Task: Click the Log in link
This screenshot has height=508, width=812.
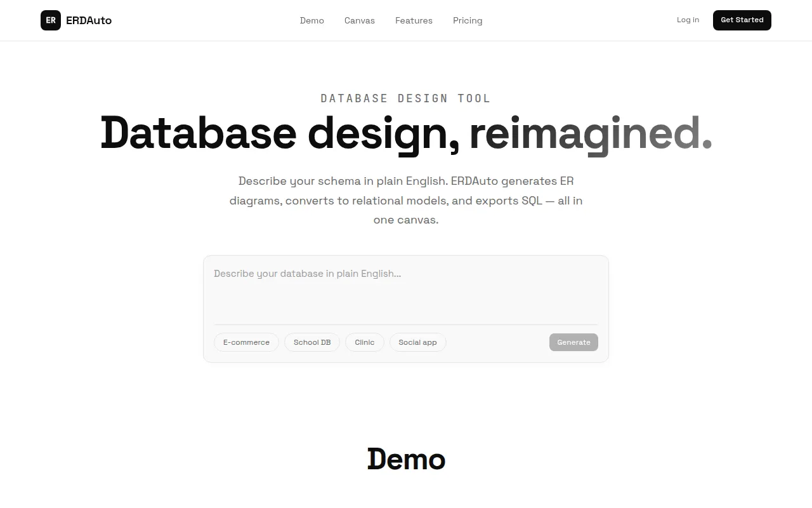Action: pyautogui.click(x=688, y=20)
